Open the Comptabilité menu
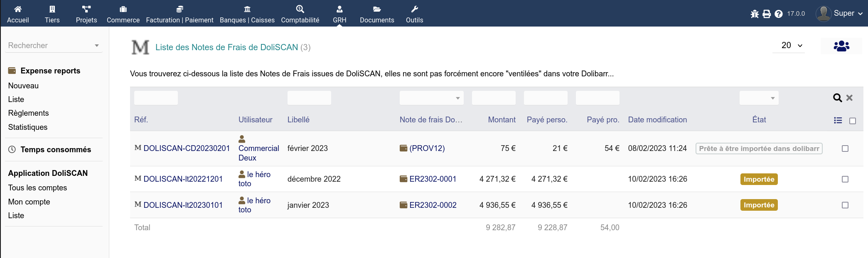Viewport: 868px width, 258px height. pyautogui.click(x=300, y=14)
